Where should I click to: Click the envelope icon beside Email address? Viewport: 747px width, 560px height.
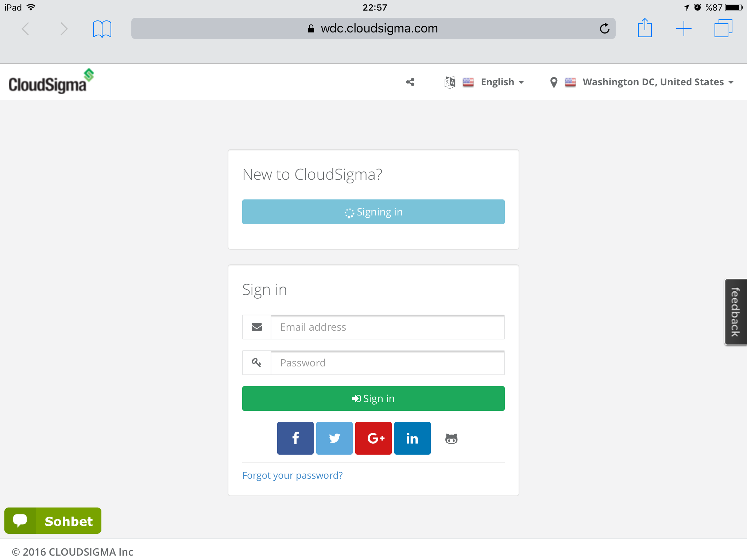(x=257, y=327)
